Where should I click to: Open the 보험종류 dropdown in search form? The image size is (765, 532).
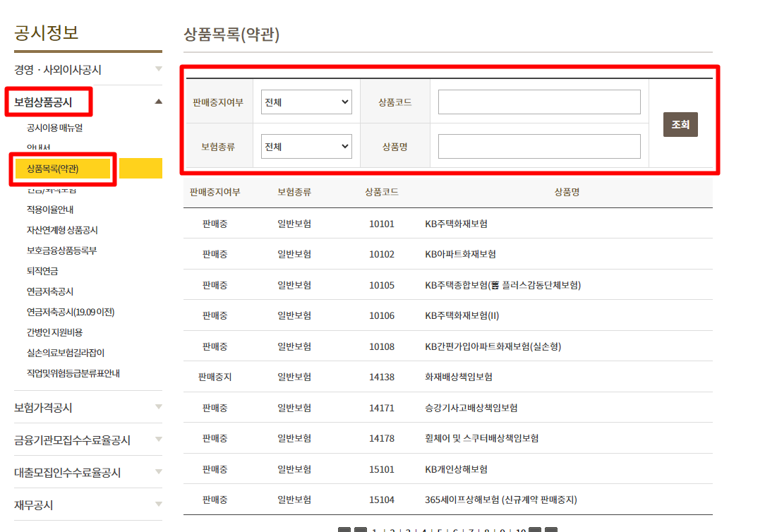pyautogui.click(x=306, y=146)
